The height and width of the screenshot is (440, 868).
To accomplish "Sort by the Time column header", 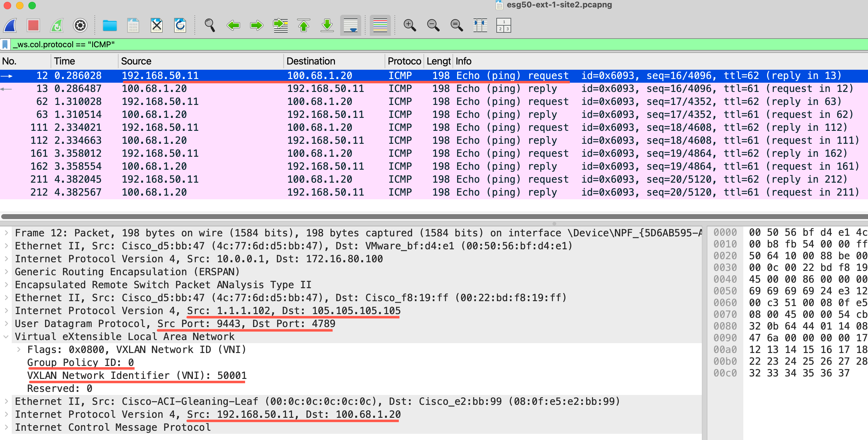I will click(x=84, y=61).
